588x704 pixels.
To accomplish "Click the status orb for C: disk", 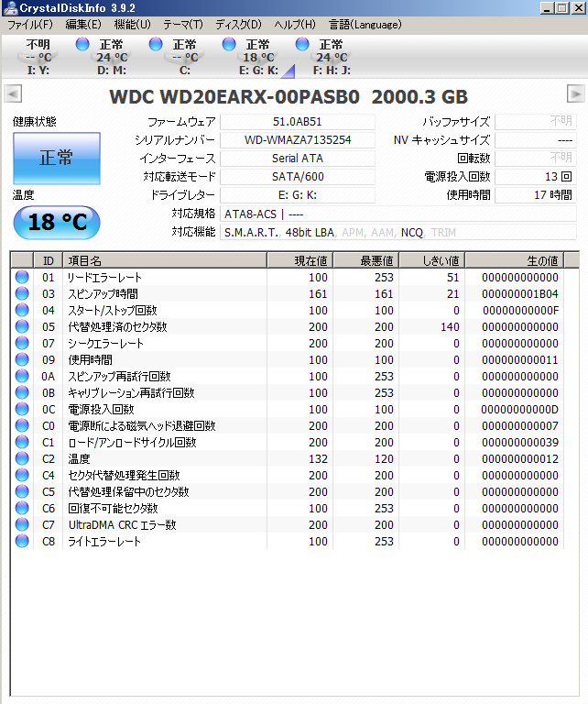I will [156, 44].
